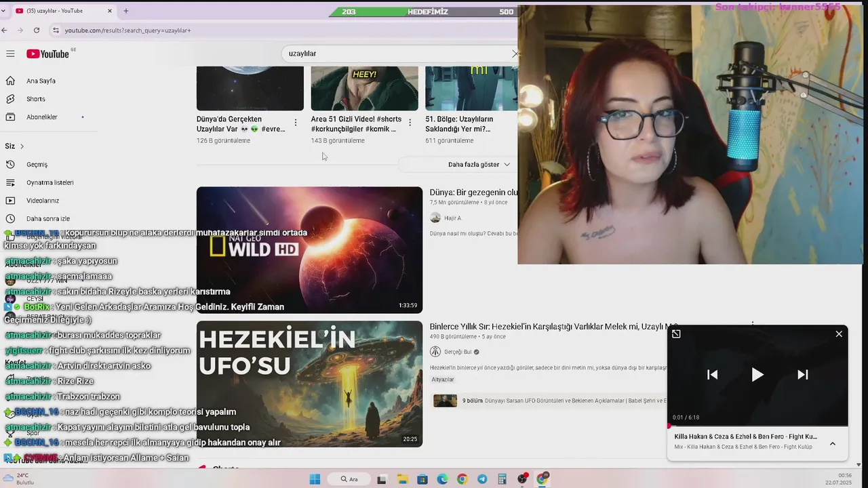Visit the Gerçeği Bul channel
Image resolution: width=868 pixels, height=488 pixels.
[x=458, y=352]
